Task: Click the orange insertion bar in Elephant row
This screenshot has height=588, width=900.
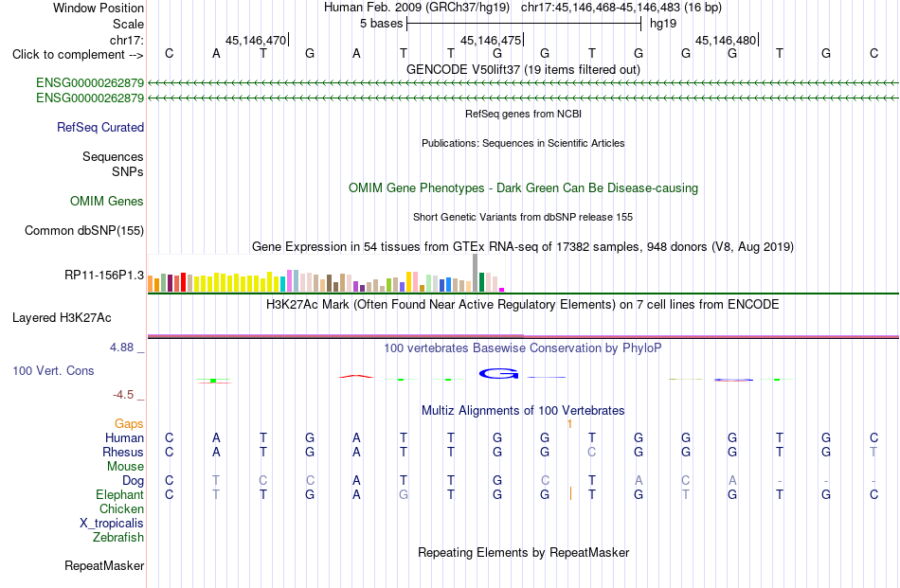Action: (x=570, y=493)
